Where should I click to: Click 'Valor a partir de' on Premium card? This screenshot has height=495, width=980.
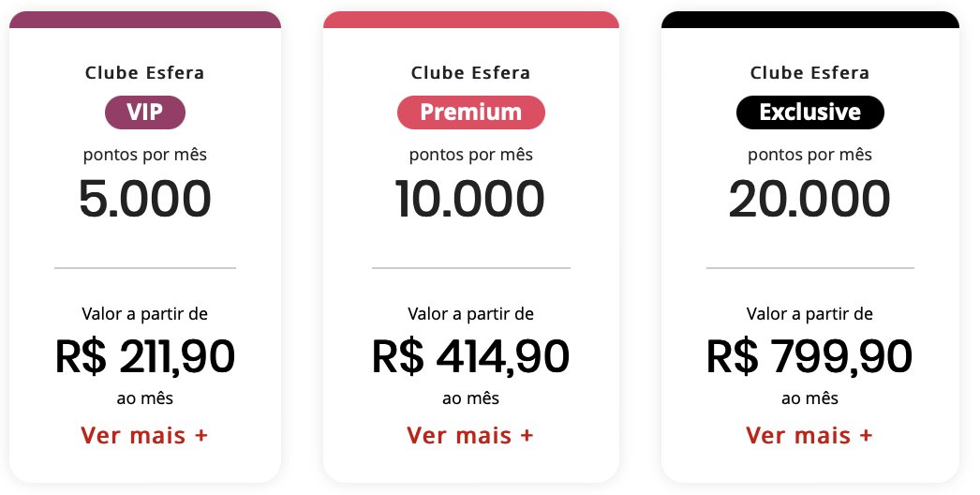coord(470,313)
